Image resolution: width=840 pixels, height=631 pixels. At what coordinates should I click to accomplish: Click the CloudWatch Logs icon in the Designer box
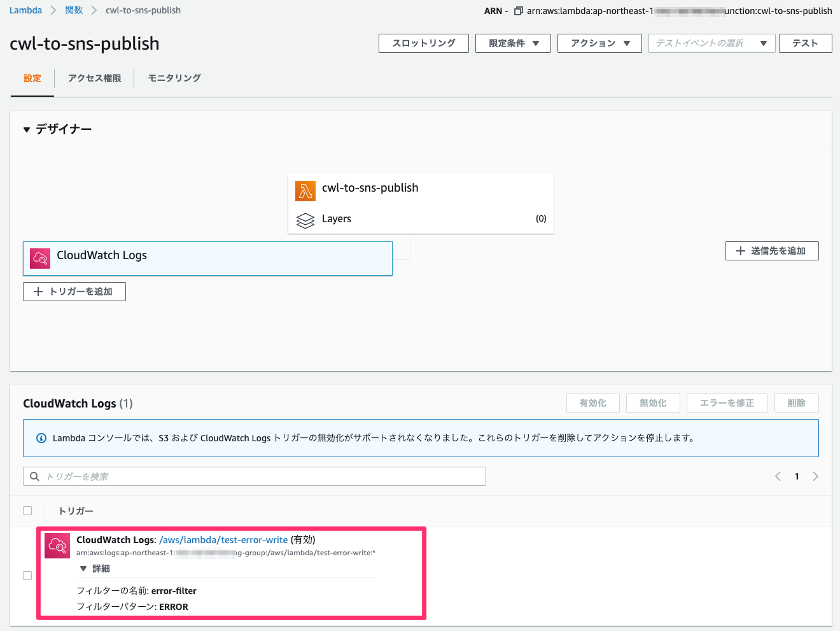pos(39,259)
